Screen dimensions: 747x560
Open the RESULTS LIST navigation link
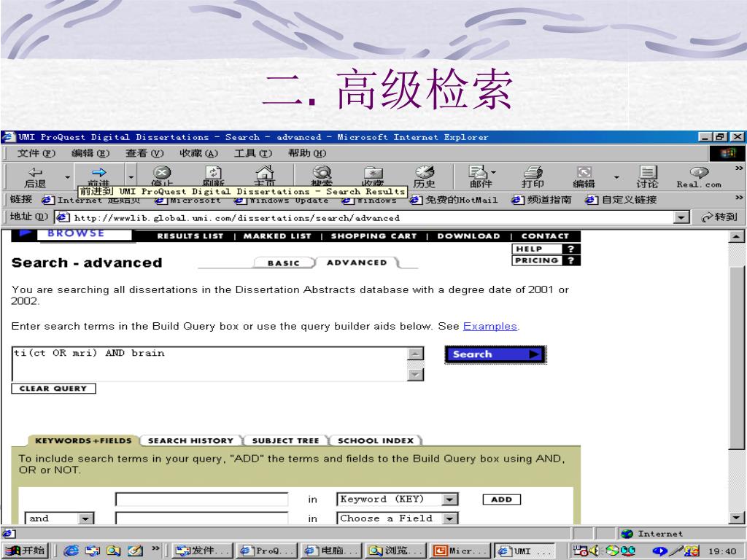(190, 236)
